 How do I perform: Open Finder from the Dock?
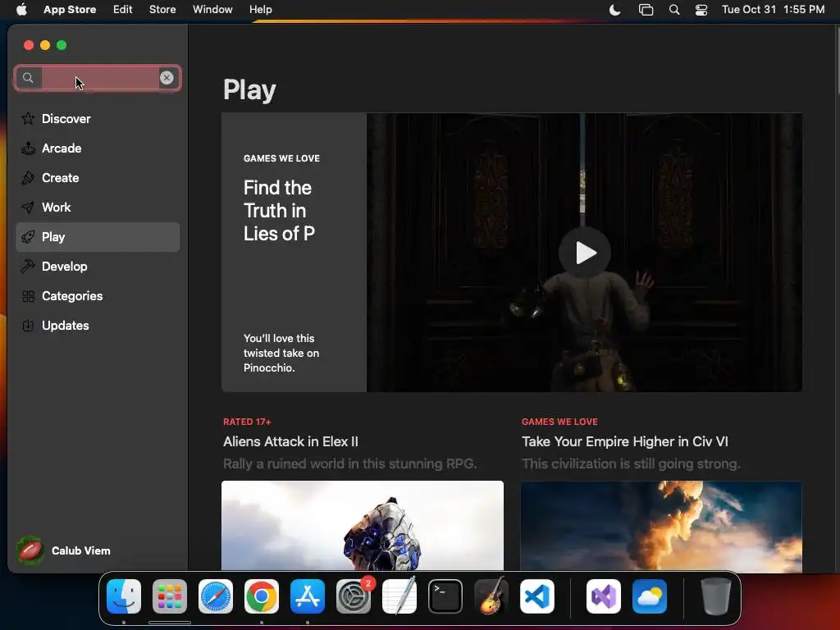124,596
